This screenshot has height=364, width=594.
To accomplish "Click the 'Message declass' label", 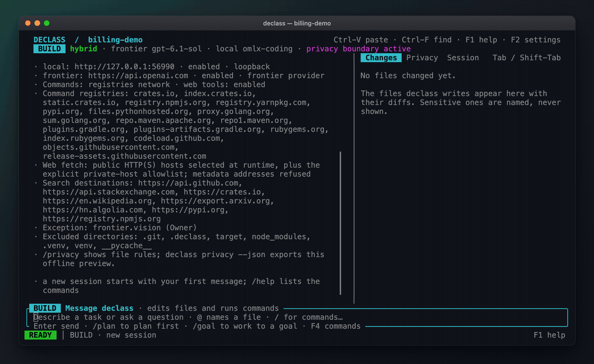I will tap(99, 308).
